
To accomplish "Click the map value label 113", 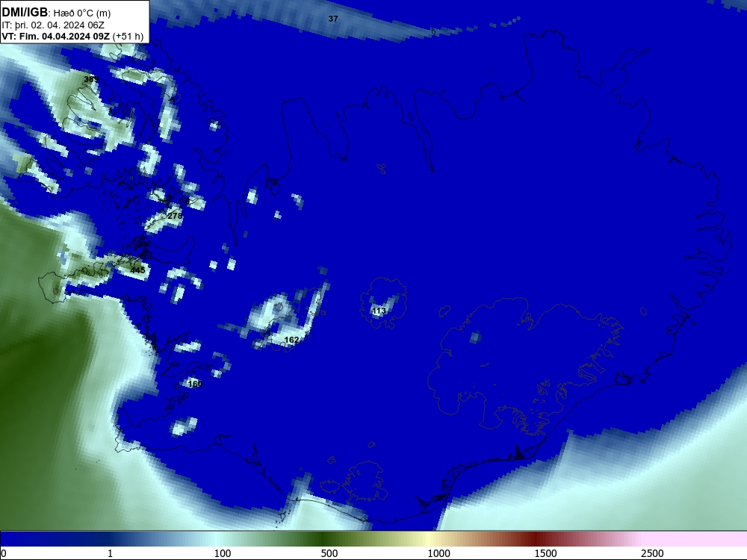I will point(379,311).
